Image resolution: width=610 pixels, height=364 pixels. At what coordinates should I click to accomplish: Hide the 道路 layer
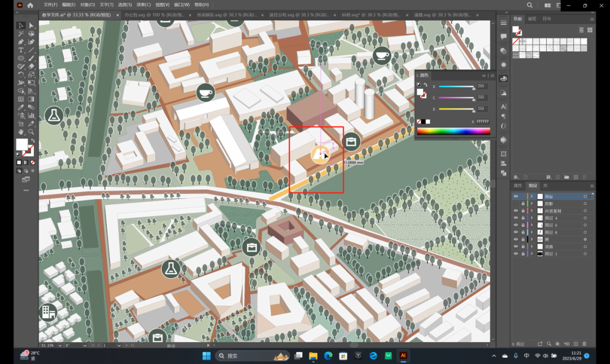[x=516, y=246]
